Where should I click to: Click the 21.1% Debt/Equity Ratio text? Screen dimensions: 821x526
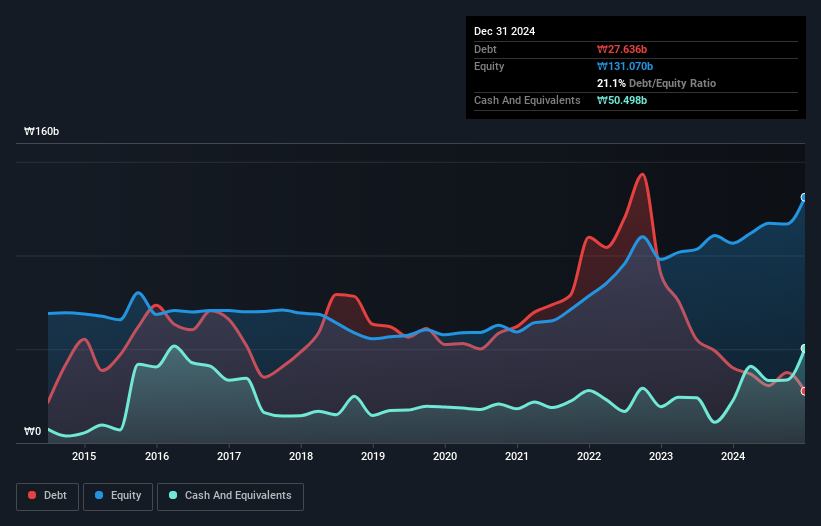656,83
